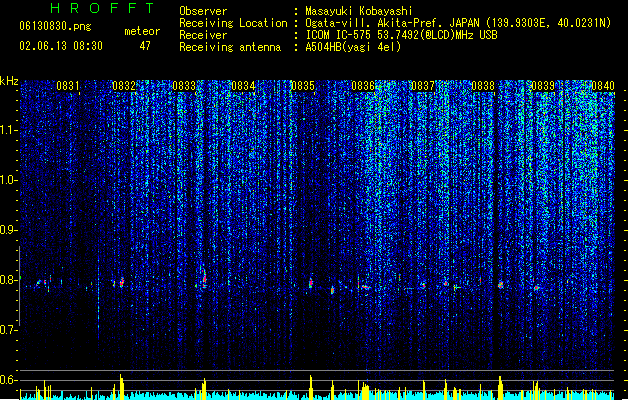This screenshot has width=629, height=400.
Task: Click the 0.7 kHz axis label
Action: (9, 330)
